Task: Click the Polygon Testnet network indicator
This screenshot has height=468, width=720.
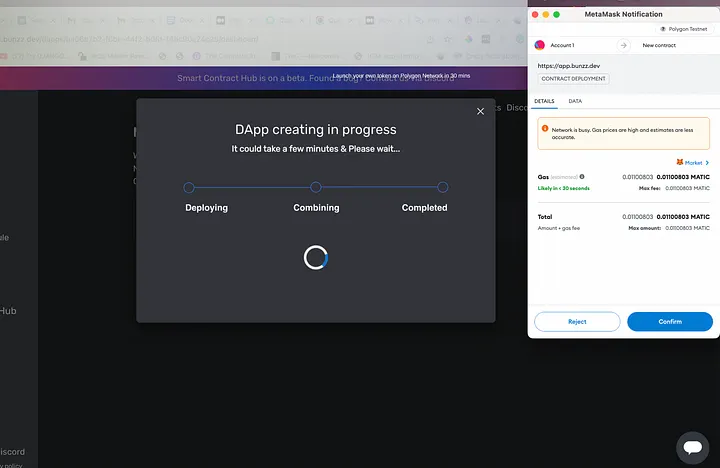Action: tap(684, 30)
